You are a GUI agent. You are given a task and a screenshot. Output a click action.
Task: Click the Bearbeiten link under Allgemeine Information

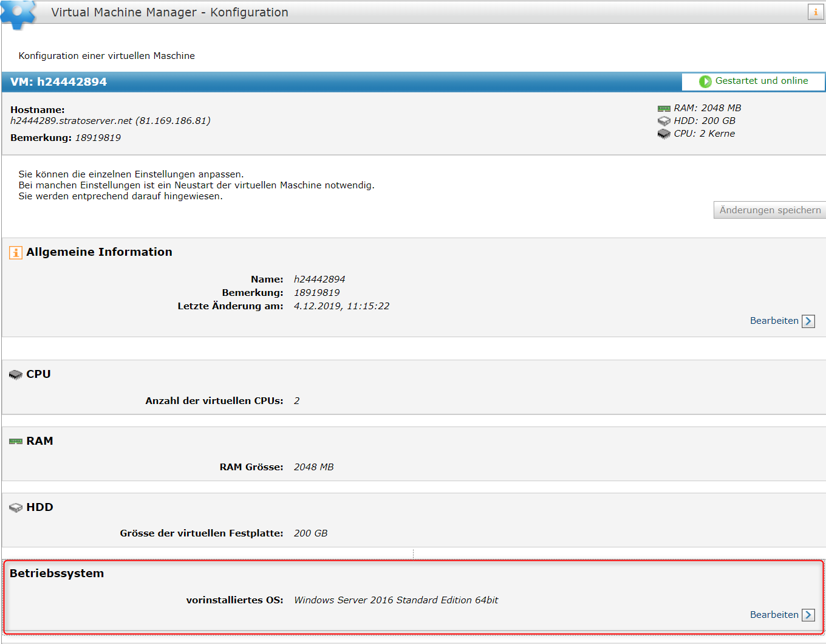pyautogui.click(x=774, y=321)
